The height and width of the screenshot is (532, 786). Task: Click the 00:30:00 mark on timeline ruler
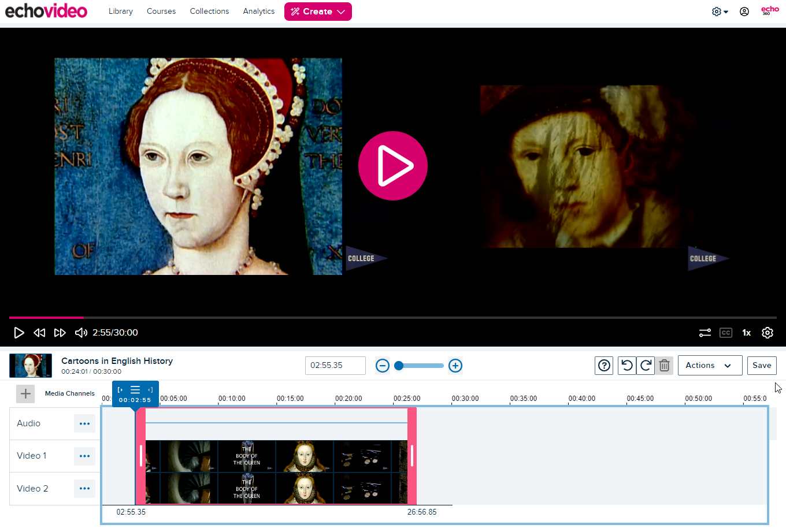(465, 399)
